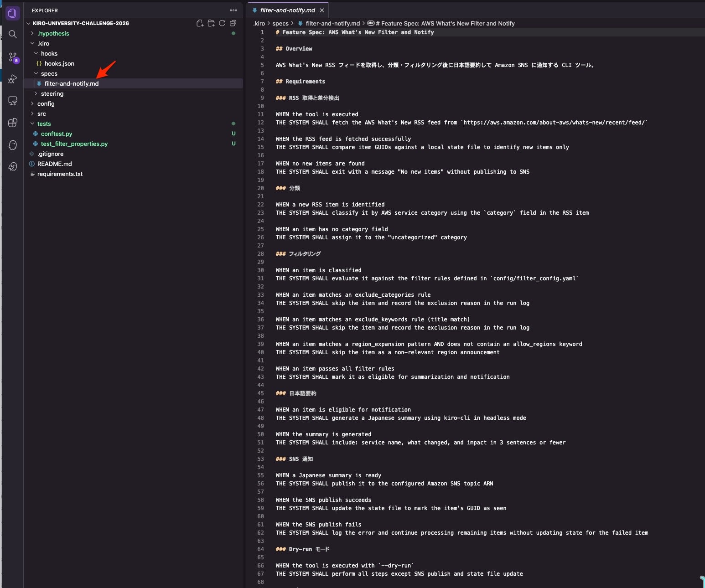Open the Explorer view in activity bar
This screenshot has height=588, width=705.
pyautogui.click(x=12, y=13)
